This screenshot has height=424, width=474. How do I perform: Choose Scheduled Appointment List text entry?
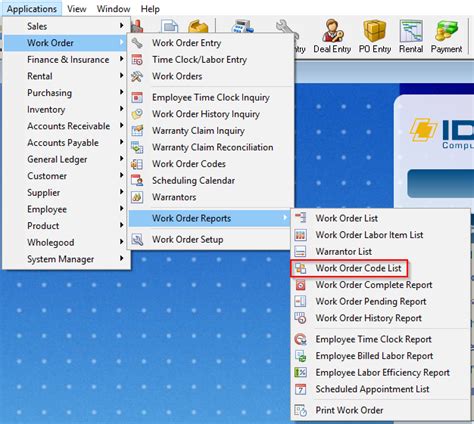[x=372, y=389]
